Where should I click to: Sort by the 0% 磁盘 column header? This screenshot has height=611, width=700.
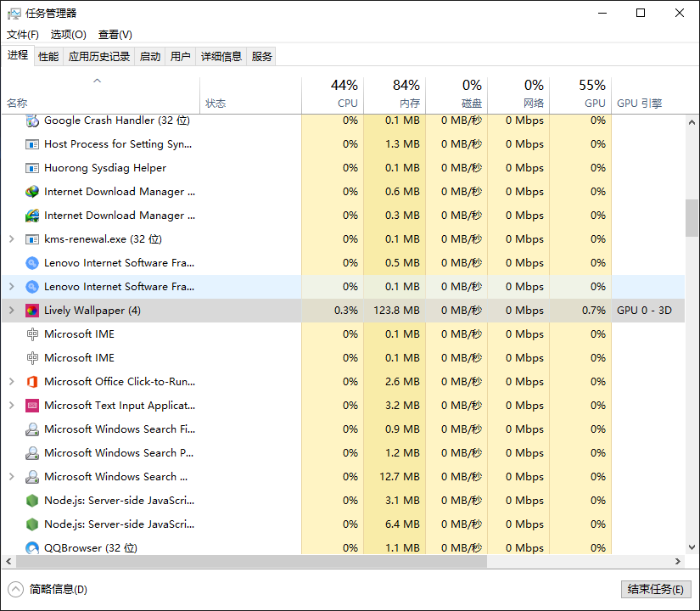pyautogui.click(x=456, y=95)
